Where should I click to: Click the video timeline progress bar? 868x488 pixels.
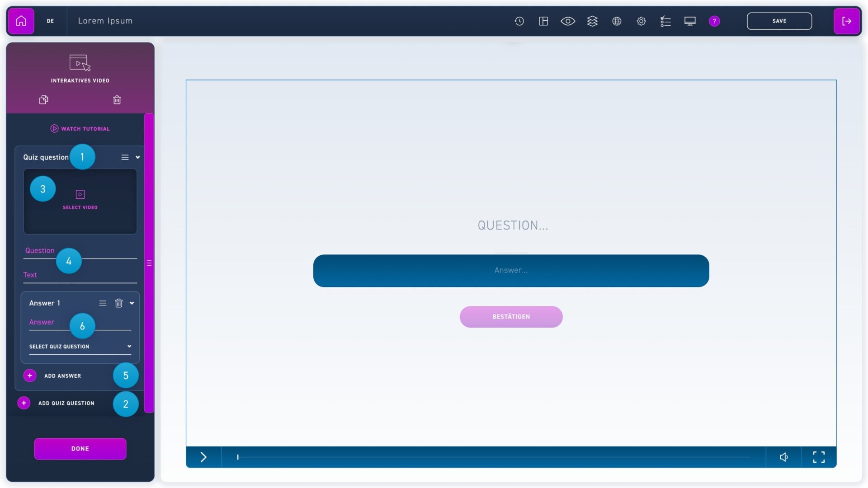[493, 457]
